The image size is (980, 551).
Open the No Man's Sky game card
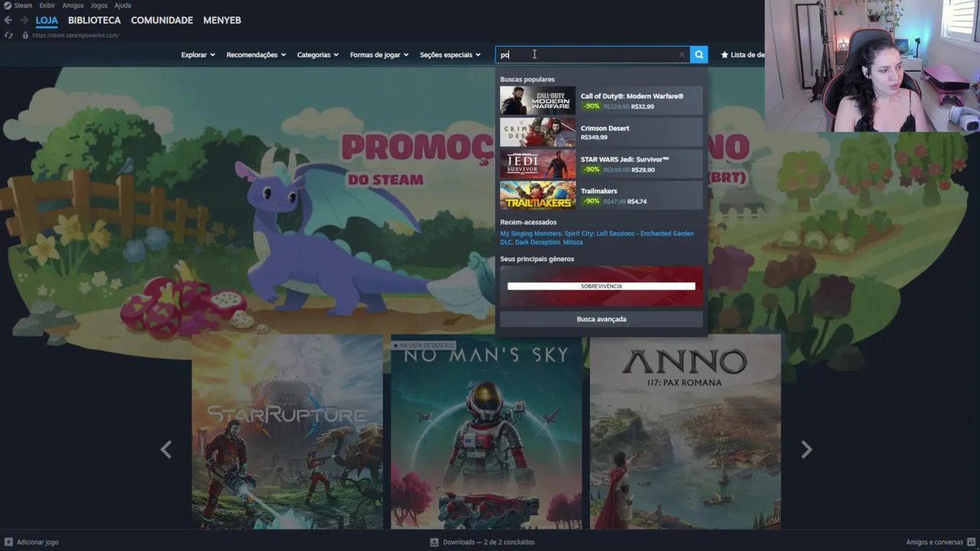(486, 432)
